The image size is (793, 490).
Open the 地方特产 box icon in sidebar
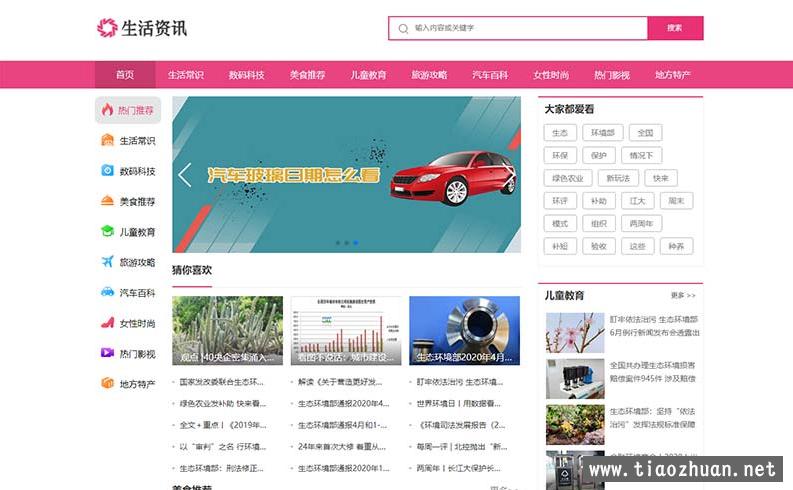107,383
